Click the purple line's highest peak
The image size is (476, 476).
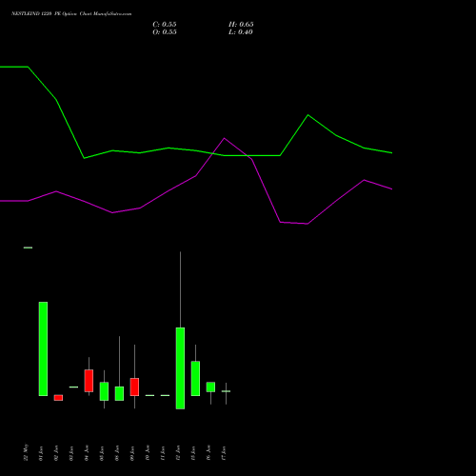coord(224,138)
